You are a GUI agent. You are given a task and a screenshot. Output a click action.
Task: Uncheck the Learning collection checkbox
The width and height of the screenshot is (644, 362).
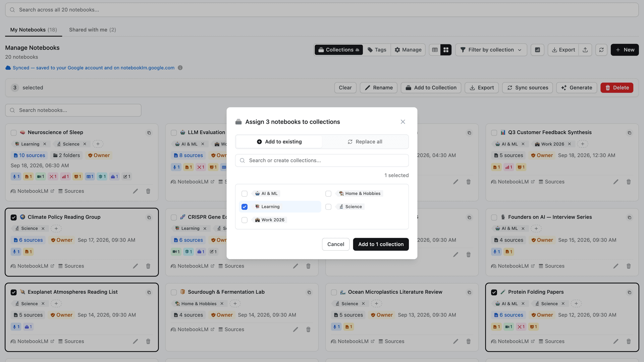(245, 207)
